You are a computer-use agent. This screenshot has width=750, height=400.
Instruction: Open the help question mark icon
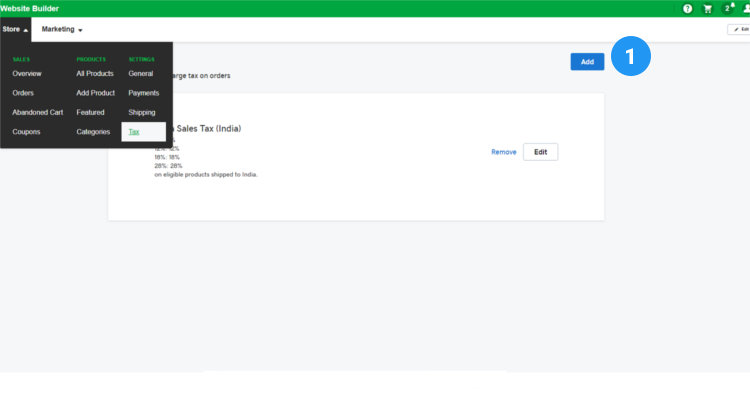coord(687,9)
